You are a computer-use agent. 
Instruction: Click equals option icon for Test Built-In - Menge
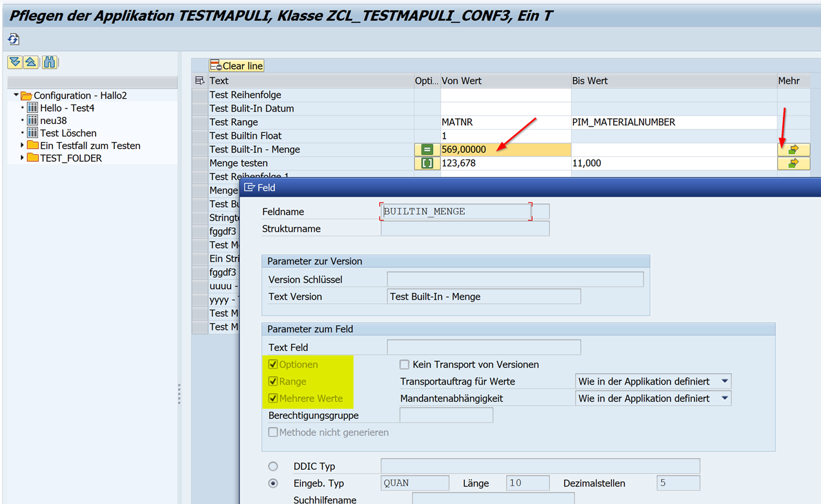[x=427, y=150]
